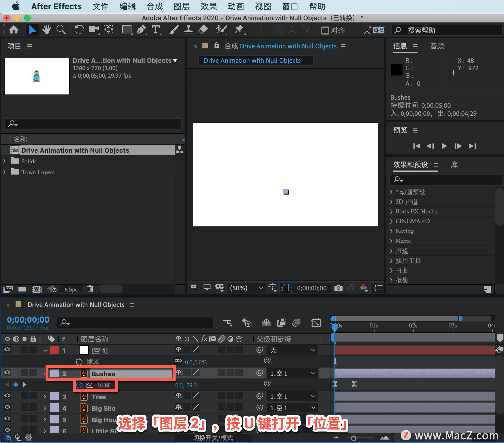Select the Roto Brush tool
504x443 pixels.
pos(221,30)
